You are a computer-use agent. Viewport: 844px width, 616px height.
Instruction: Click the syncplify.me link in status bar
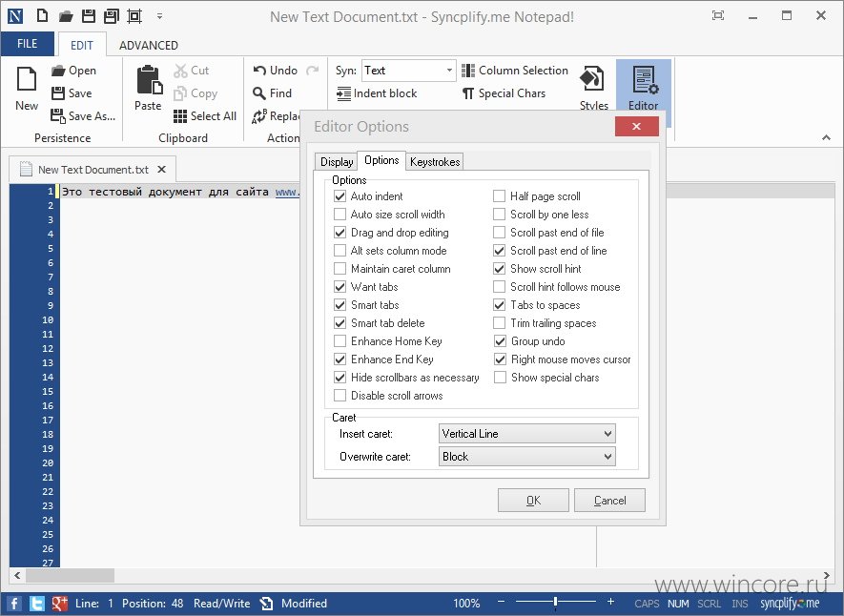pos(790,603)
